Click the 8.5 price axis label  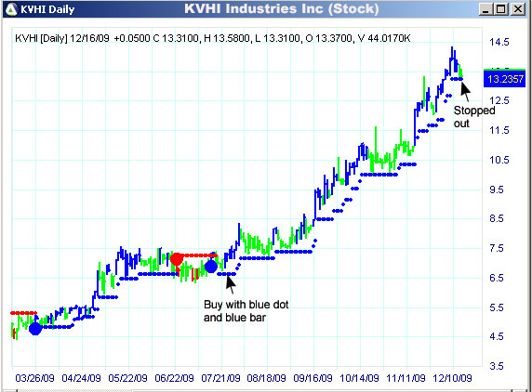tap(497, 218)
